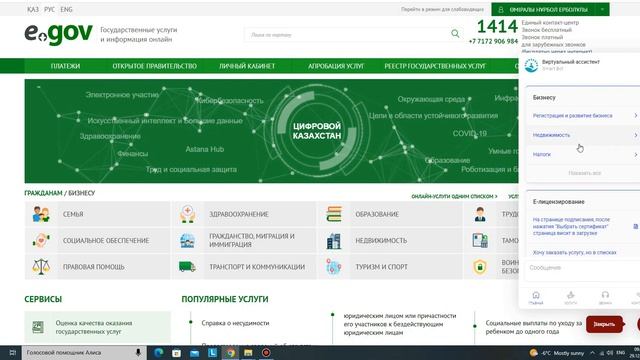
Task: Open Реестр государственных услуг menu
Action: [435, 66]
